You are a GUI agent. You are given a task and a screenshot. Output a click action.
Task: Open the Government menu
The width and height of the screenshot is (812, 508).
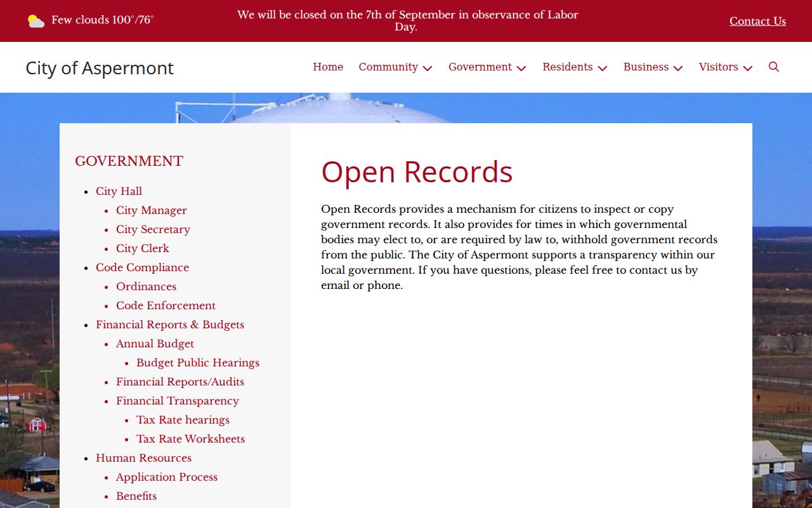point(480,67)
